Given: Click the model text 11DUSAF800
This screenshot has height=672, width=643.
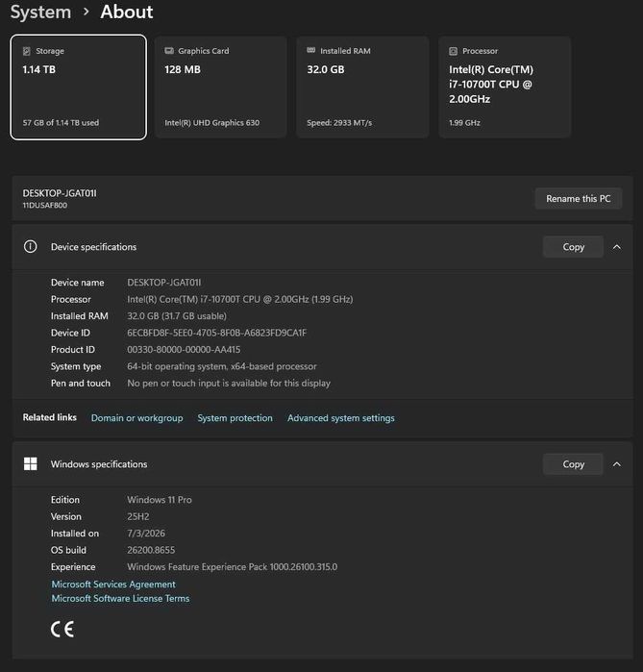Looking at the screenshot, I should [x=45, y=206].
